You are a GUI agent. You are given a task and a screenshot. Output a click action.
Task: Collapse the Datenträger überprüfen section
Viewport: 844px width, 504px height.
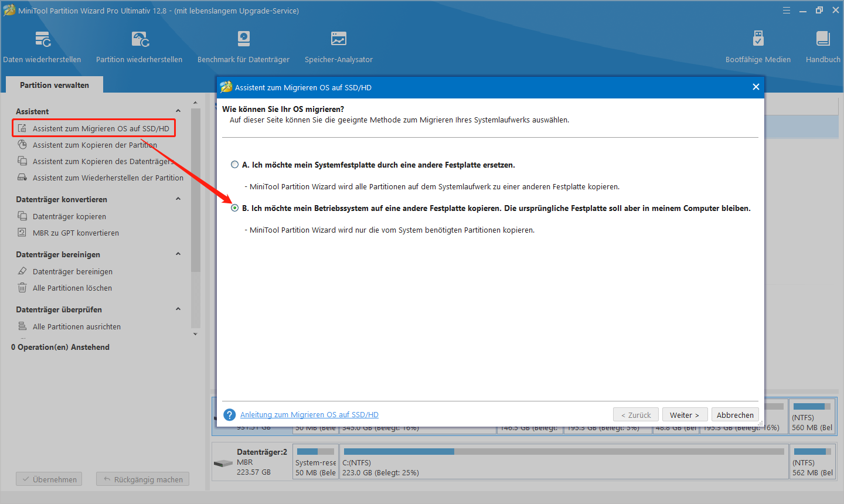click(178, 309)
